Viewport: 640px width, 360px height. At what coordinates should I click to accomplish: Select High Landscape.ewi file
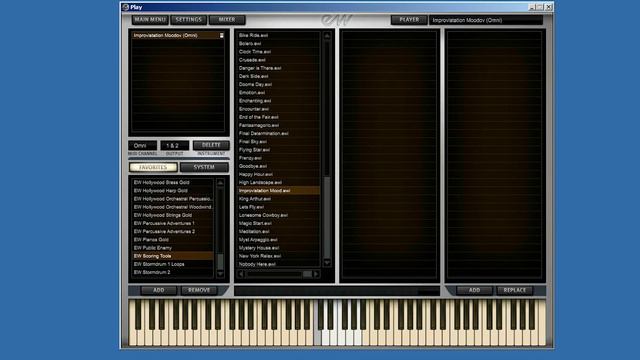[x=279, y=182]
